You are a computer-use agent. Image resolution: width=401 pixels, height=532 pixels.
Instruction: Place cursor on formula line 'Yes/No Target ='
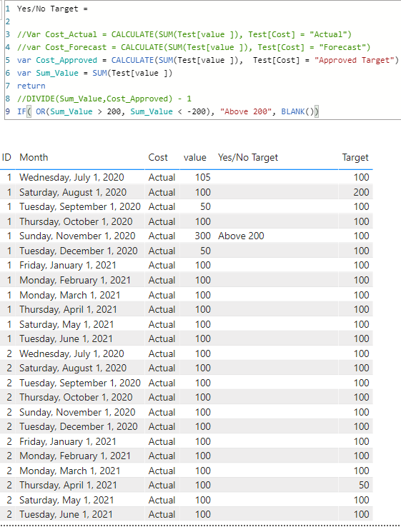[x=53, y=9]
